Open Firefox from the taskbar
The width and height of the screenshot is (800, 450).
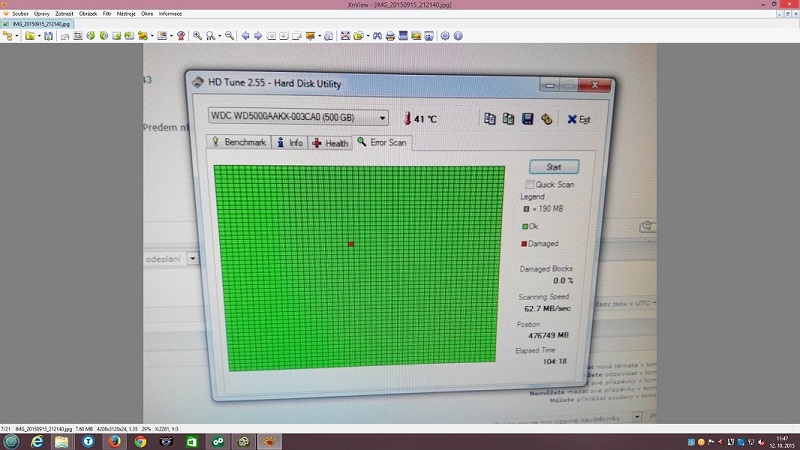[x=114, y=441]
